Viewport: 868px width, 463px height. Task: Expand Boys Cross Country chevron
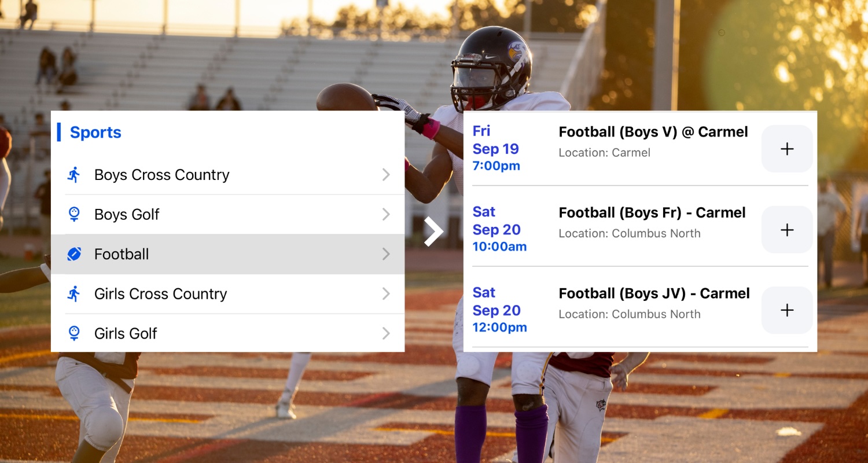(x=386, y=175)
